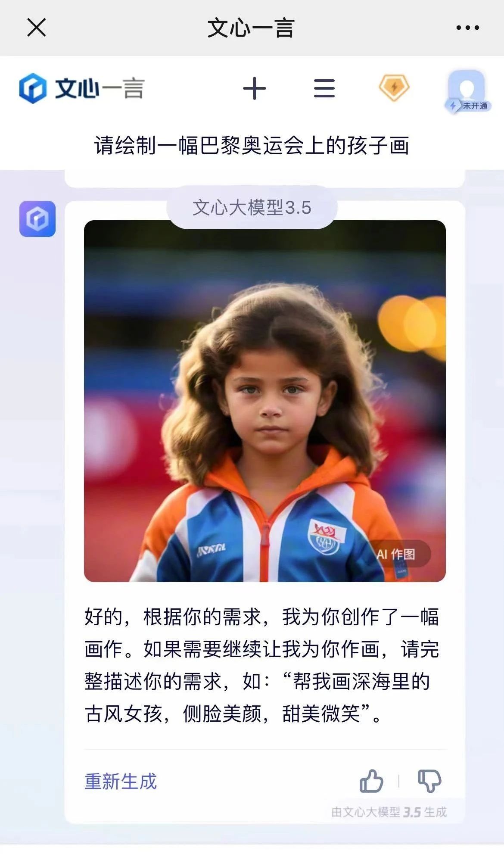Open the three-dot more options menu
Viewport: 504px width, 854px height.
467,28
